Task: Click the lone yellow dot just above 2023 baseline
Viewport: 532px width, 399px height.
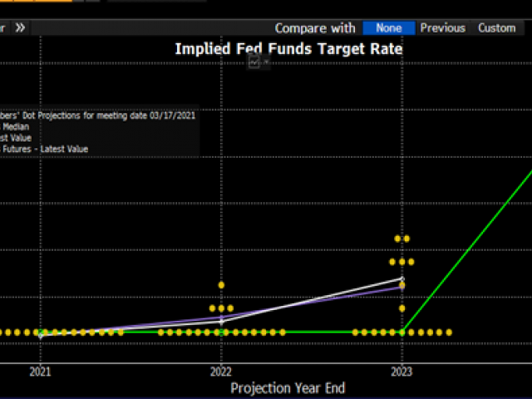Action: pyautogui.click(x=402, y=308)
